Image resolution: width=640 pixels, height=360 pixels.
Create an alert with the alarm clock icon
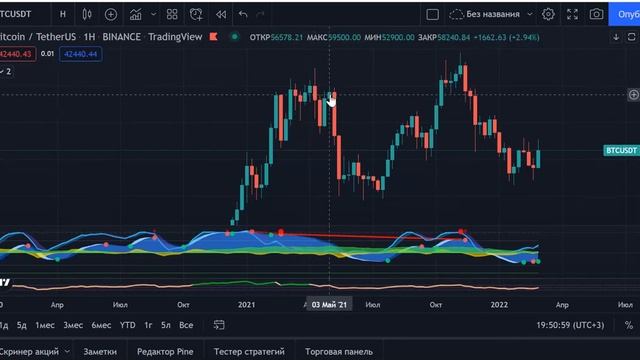click(196, 14)
